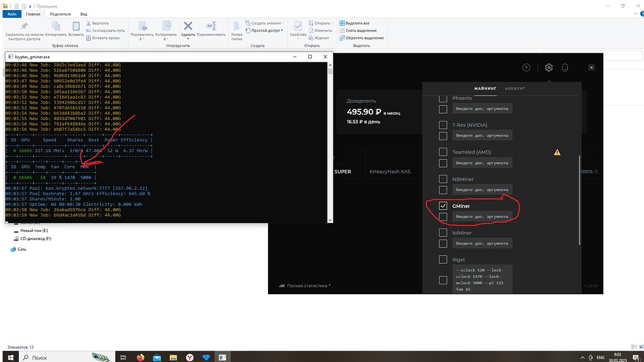Click the TeamRed warning triangle icon
644x362 pixels.
click(x=557, y=152)
